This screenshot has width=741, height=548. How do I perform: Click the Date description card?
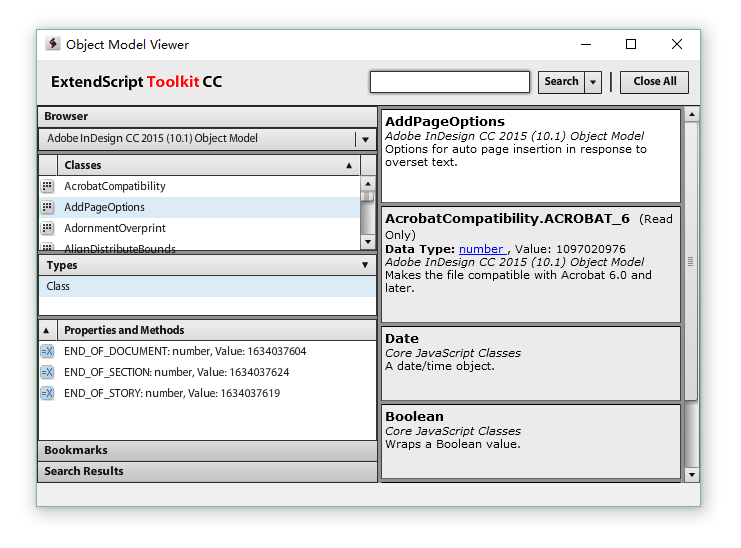click(x=531, y=363)
